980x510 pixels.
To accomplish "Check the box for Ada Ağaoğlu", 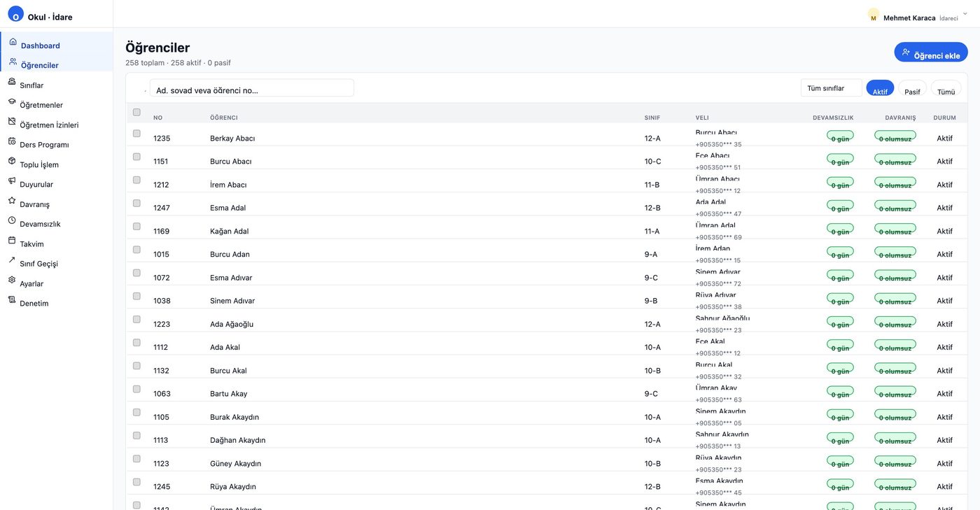I will click(x=136, y=319).
